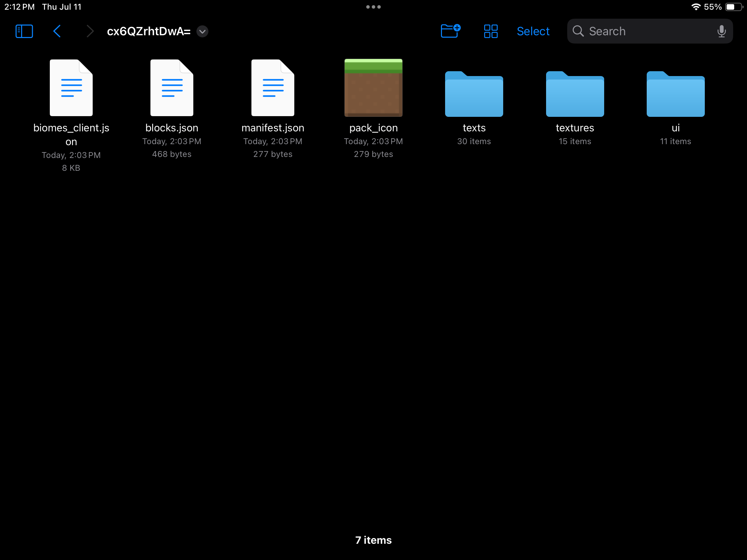Toggle the sidebar panel icon
Viewport: 747px width, 560px height.
tap(24, 31)
